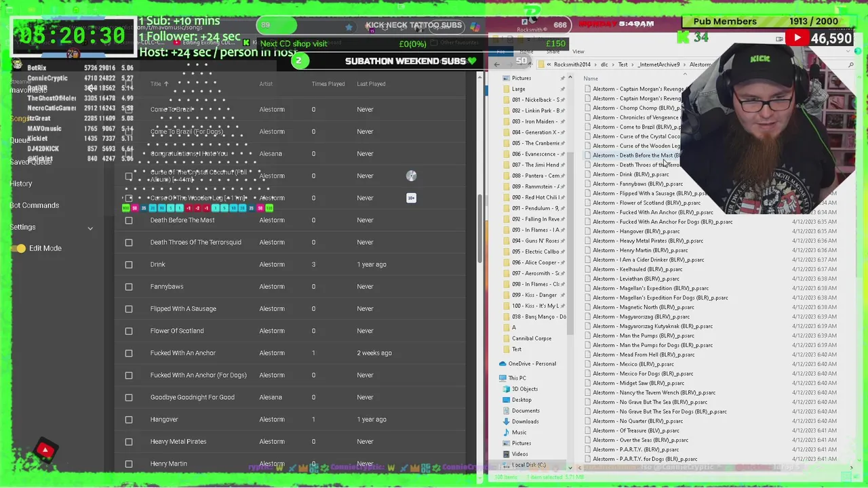
Task: Click the 10+ badge on Wooden Leg row
Action: 411,198
